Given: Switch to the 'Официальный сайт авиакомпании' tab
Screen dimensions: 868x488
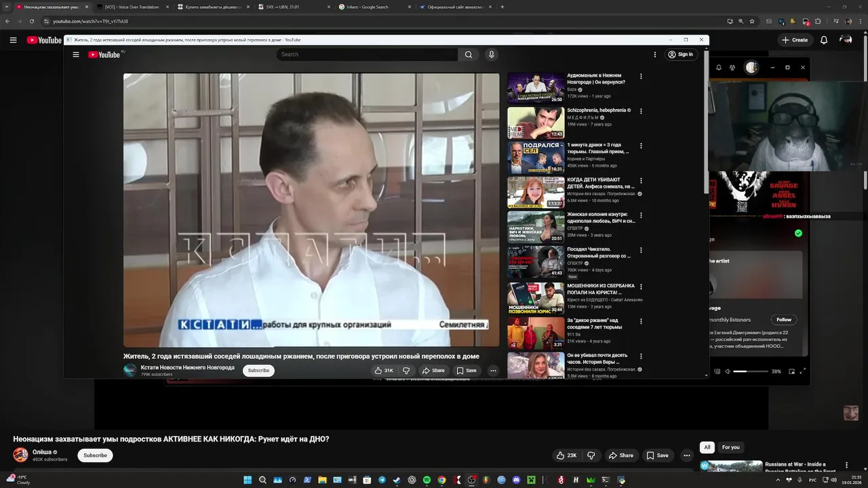Looking at the screenshot, I should (455, 7).
